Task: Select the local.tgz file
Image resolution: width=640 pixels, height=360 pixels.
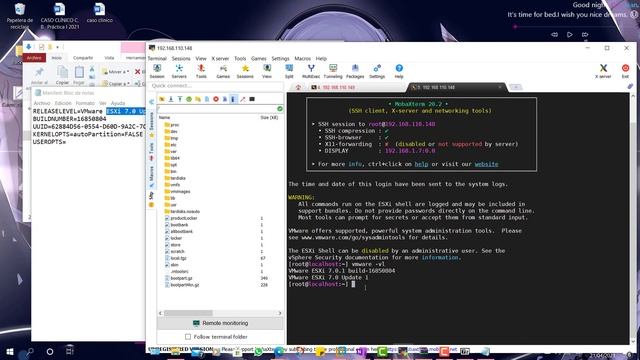Action: pos(175,258)
